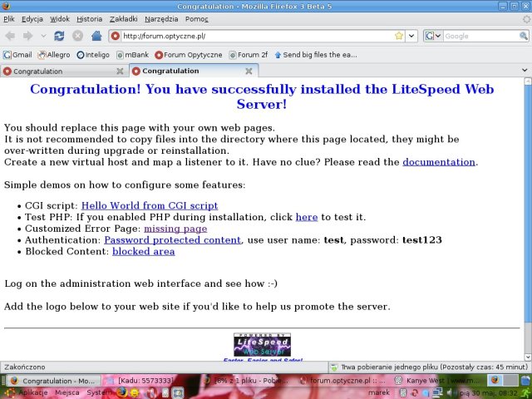The width and height of the screenshot is (532, 399).
Task: Open Password protected content link
Action: [173, 240]
